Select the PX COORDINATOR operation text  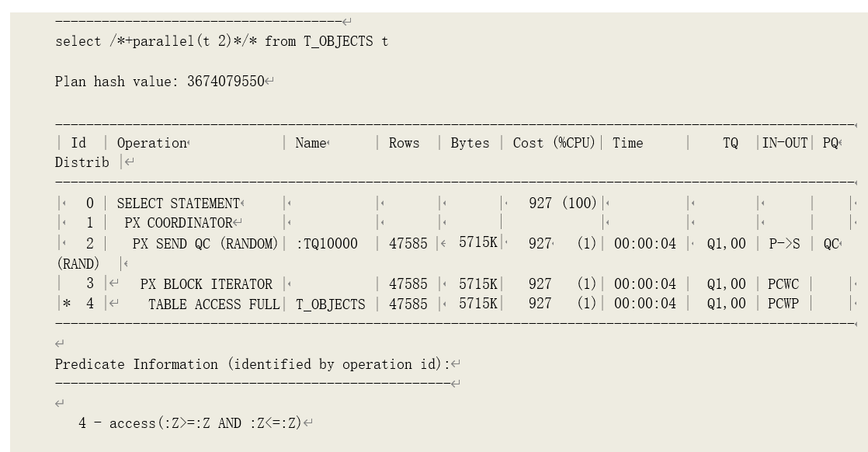pyautogui.click(x=178, y=224)
